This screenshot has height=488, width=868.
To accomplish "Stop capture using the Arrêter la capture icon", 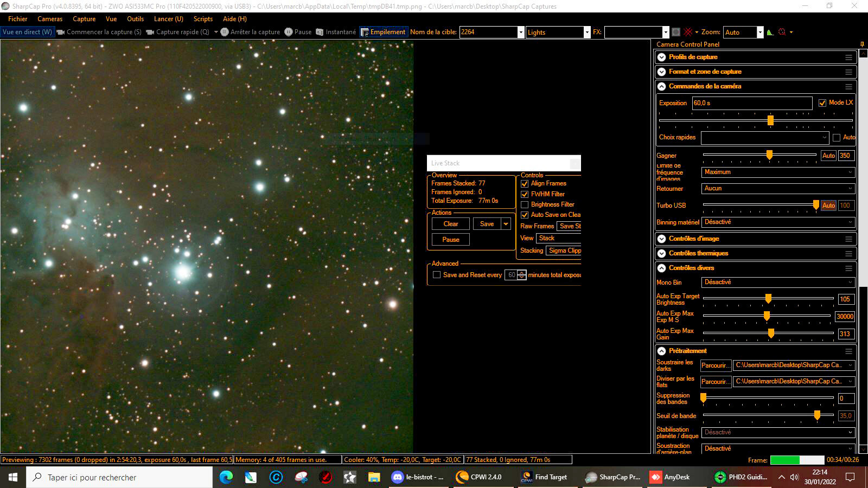I will pos(225,32).
